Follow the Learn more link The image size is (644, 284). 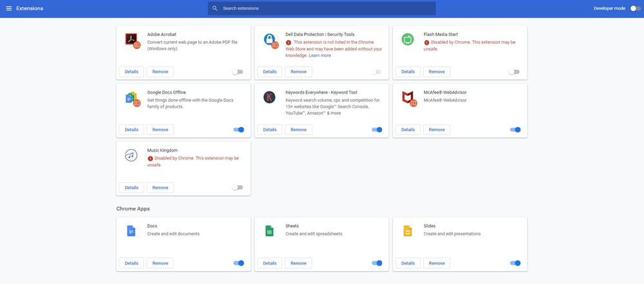point(319,56)
